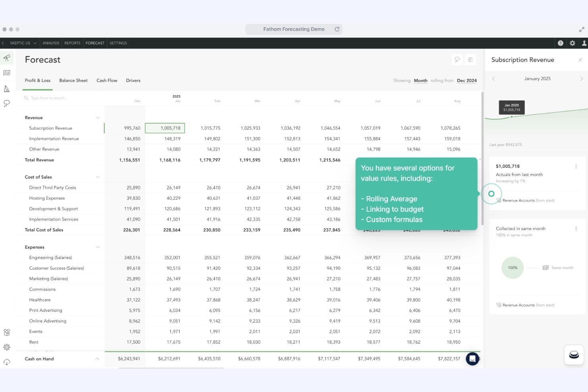The image size is (588, 392).
Task: Open the map icon in the left sidebar
Action: [7, 72]
